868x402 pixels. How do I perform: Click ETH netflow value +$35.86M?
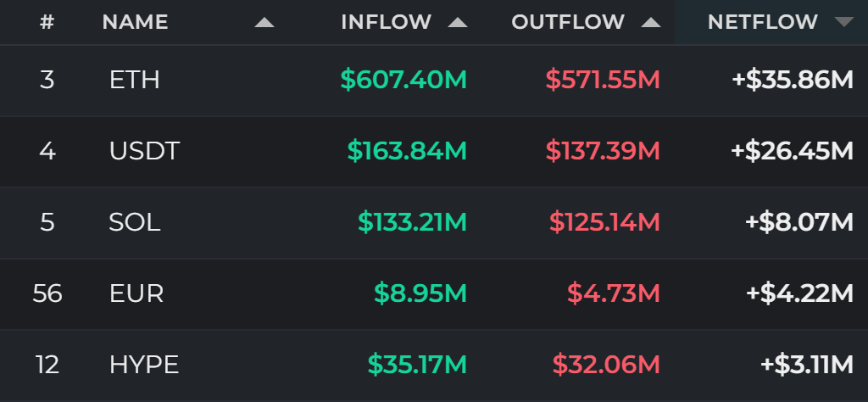click(793, 81)
